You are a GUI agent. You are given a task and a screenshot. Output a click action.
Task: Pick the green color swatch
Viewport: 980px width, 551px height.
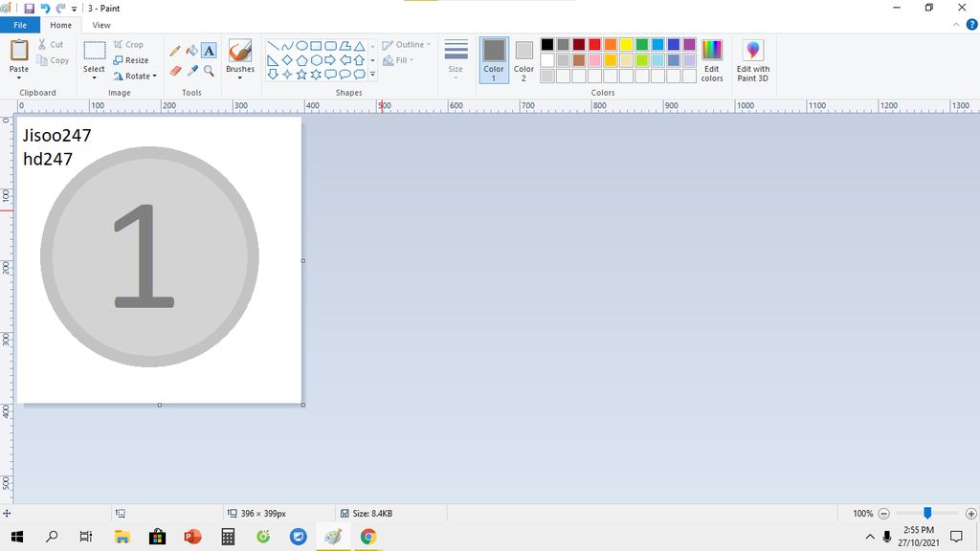coord(642,44)
